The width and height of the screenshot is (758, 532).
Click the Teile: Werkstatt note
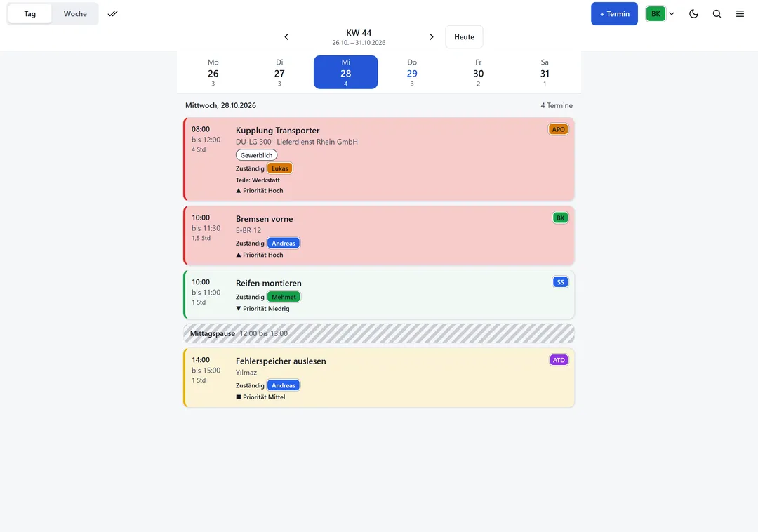258,180
